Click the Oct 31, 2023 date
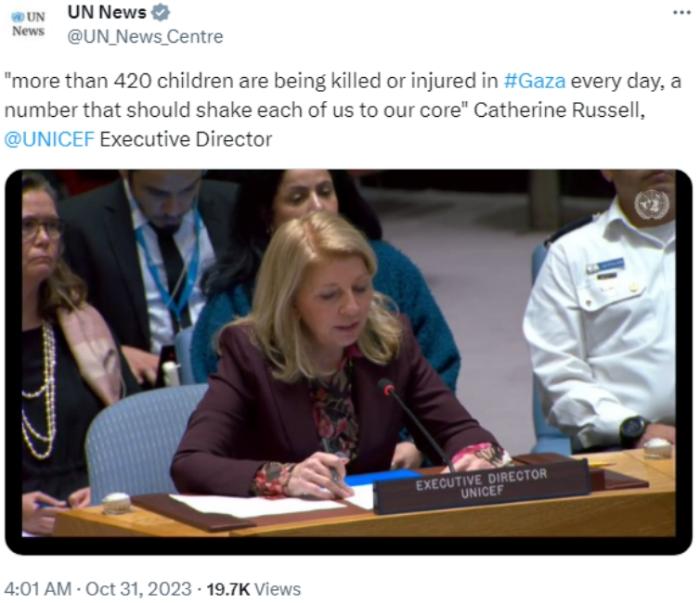This screenshot has height=603, width=700. pos(138,589)
